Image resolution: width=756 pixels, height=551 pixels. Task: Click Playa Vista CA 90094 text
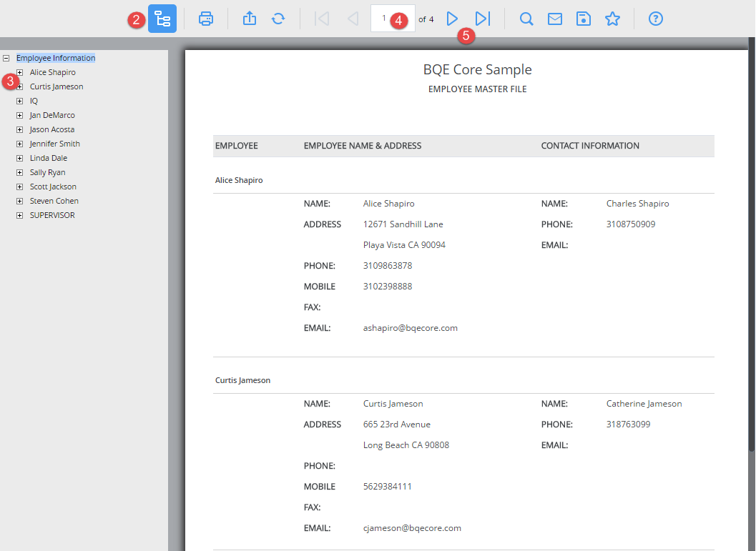tap(404, 244)
